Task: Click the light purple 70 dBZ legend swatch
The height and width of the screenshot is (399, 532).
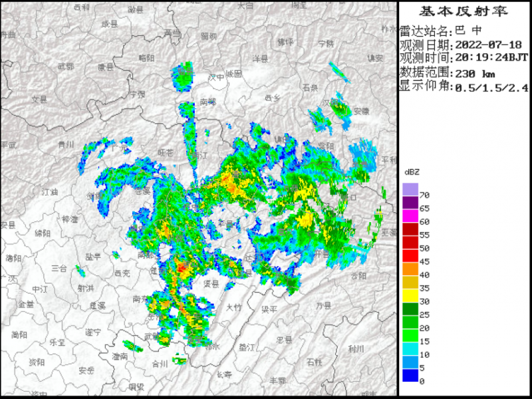Action: pos(410,189)
